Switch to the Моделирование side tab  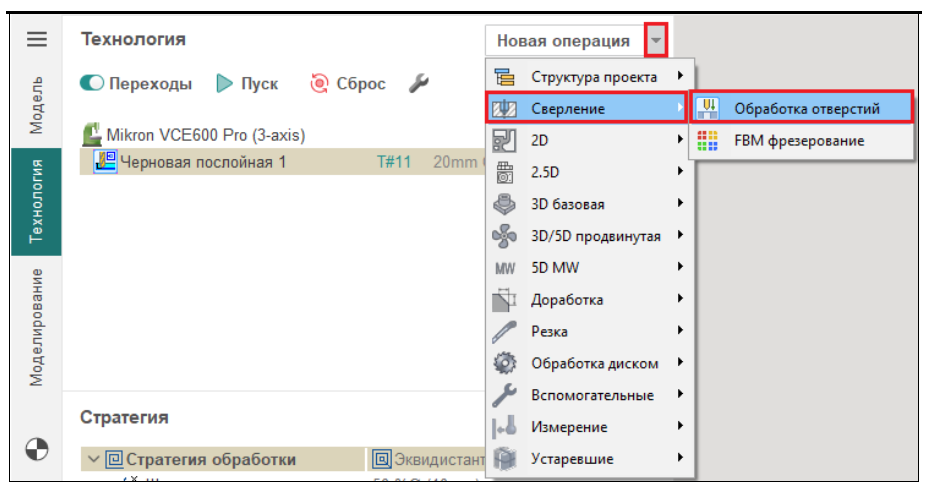pyautogui.click(x=37, y=327)
